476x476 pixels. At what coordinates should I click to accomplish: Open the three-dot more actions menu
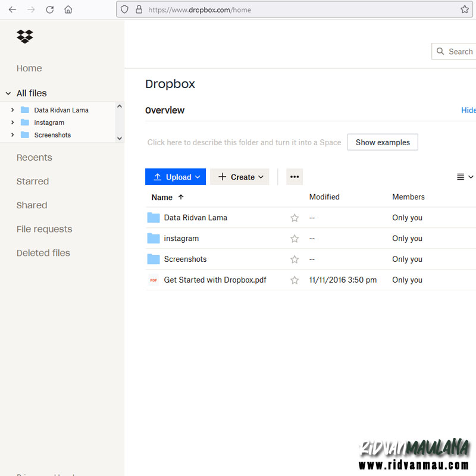(x=295, y=177)
